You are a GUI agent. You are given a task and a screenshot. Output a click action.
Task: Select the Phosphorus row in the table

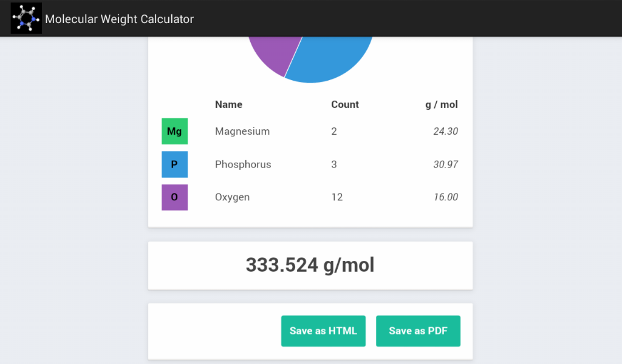[243, 164]
